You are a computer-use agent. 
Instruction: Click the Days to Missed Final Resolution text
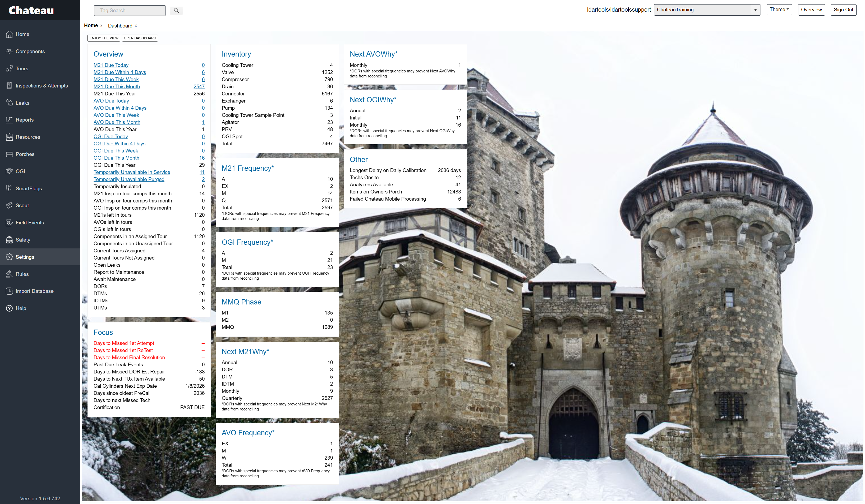coord(129,358)
